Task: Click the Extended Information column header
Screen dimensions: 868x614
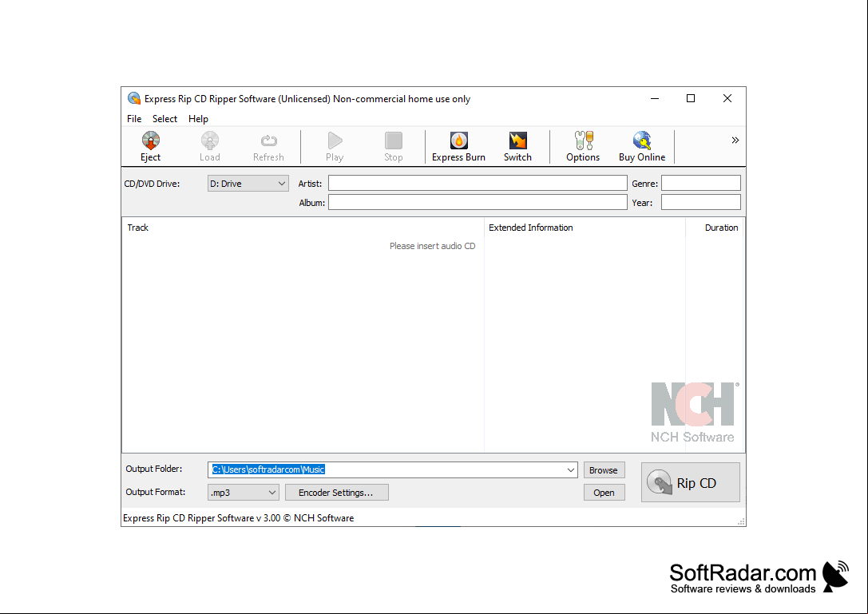Action: tap(585, 228)
